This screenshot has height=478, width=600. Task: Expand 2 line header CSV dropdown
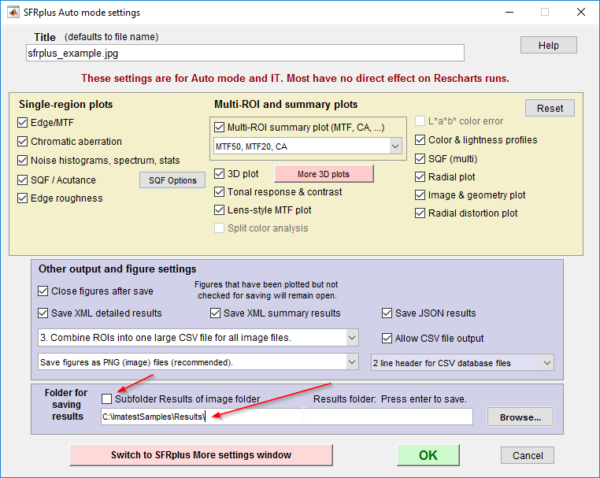tap(546, 362)
